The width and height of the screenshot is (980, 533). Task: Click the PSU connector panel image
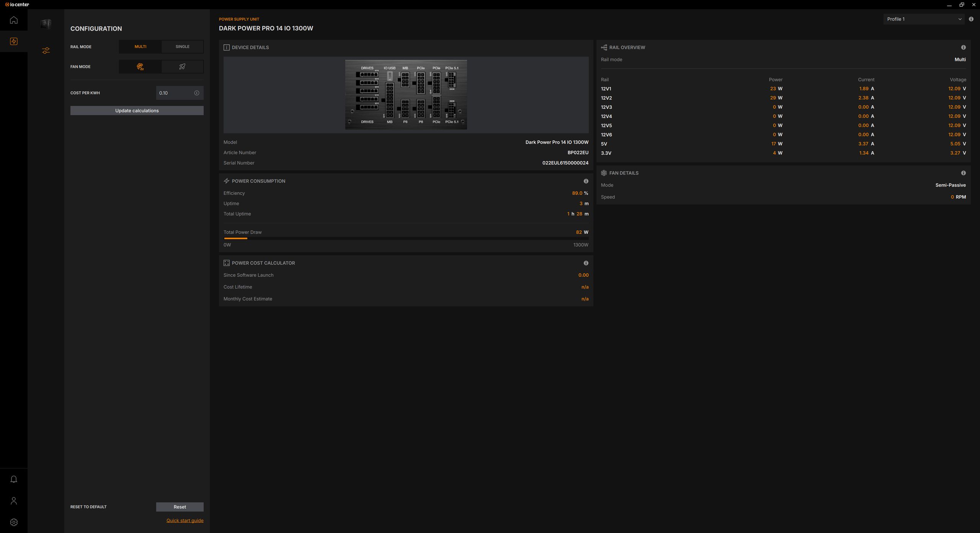point(406,95)
